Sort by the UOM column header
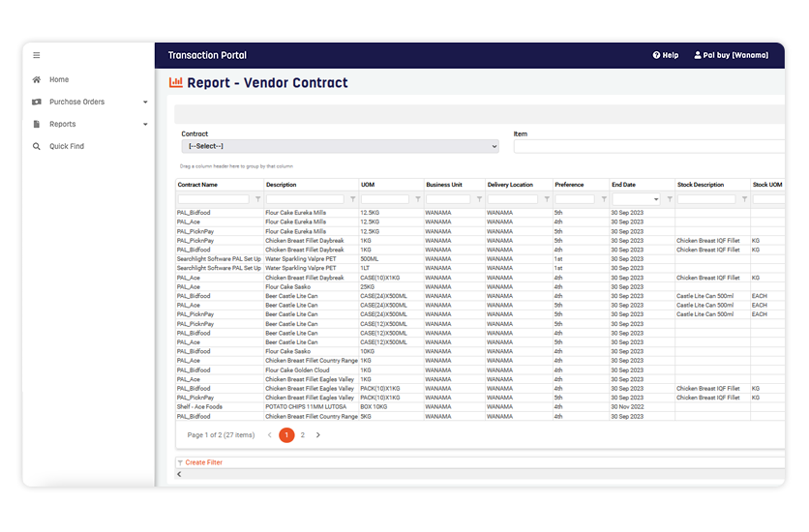Viewport: 809px width, 532px height. (x=368, y=185)
